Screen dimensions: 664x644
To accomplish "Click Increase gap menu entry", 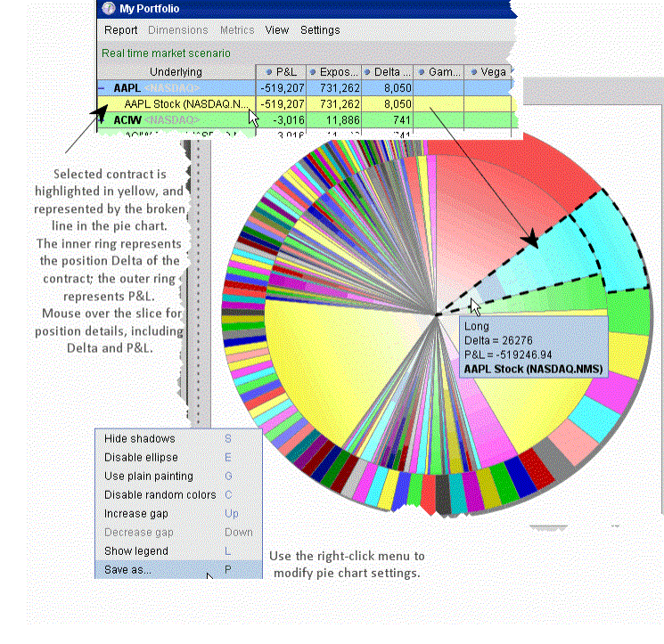I will tap(138, 514).
